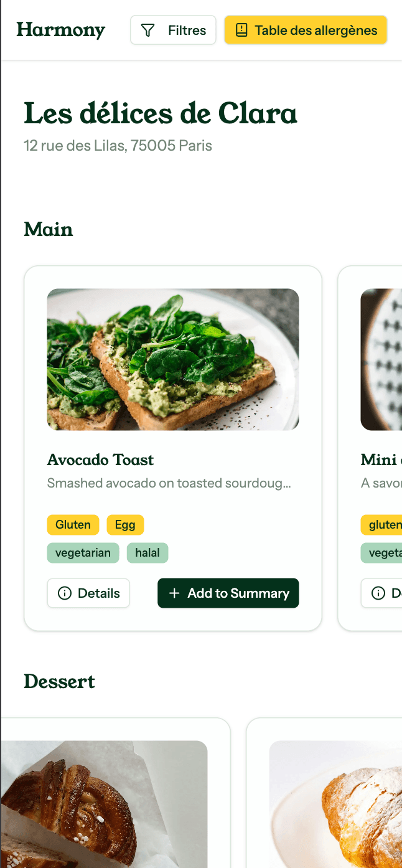Open the Table des allergènes
Image resolution: width=402 pixels, height=868 pixels.
coord(306,31)
